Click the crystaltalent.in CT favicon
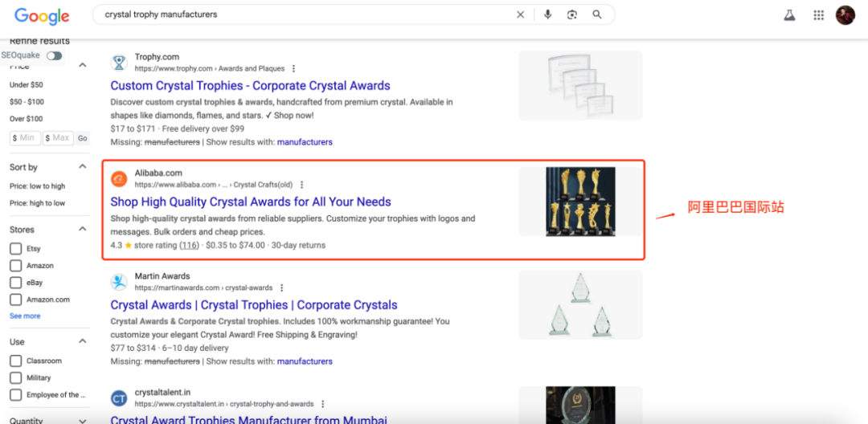Image resolution: width=868 pixels, height=424 pixels. 118,398
